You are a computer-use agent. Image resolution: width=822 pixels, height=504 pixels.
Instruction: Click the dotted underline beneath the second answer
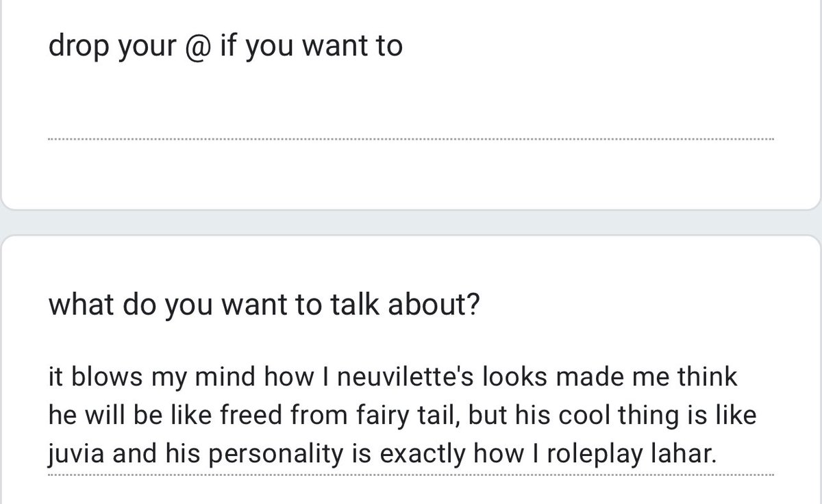coord(411,475)
